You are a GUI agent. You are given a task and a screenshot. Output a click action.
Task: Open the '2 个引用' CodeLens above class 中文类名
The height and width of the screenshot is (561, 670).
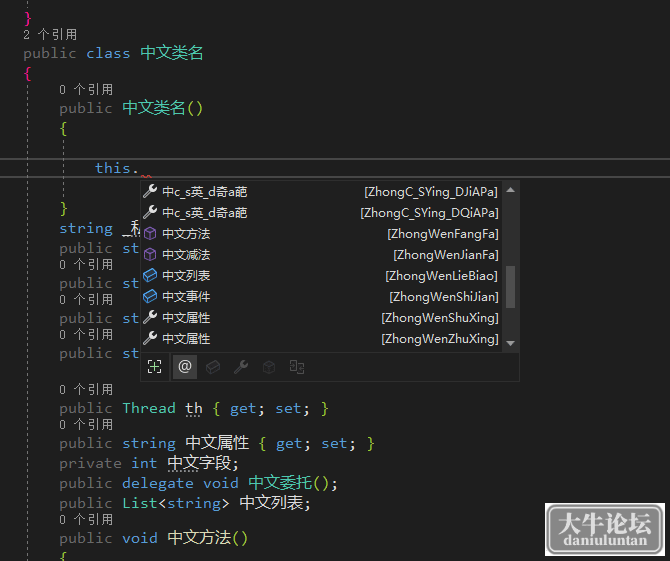[50, 35]
